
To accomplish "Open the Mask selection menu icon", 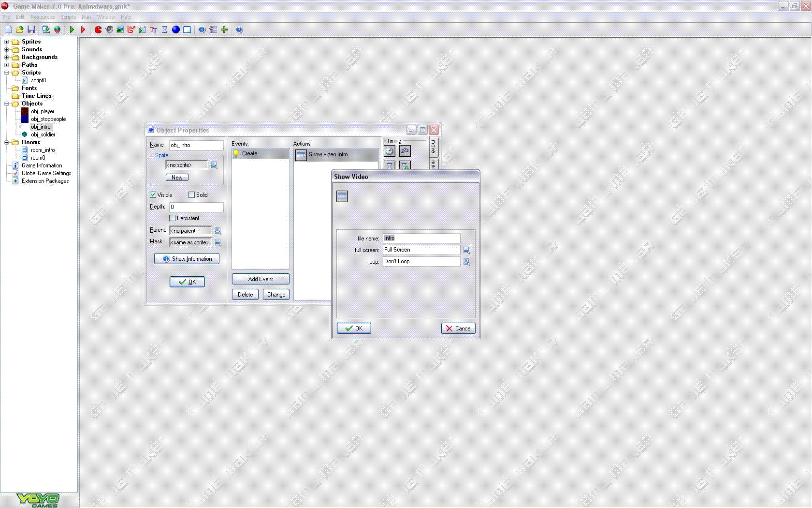I will (218, 242).
